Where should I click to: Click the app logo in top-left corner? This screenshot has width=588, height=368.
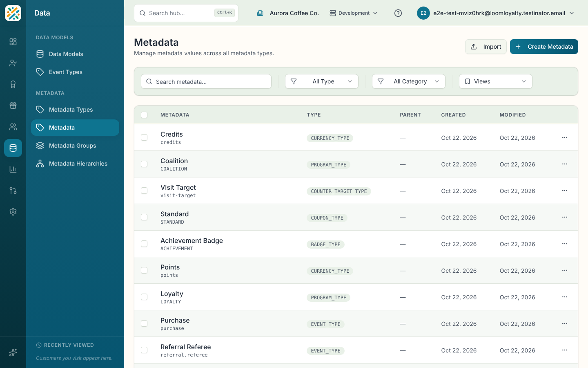pyautogui.click(x=13, y=13)
